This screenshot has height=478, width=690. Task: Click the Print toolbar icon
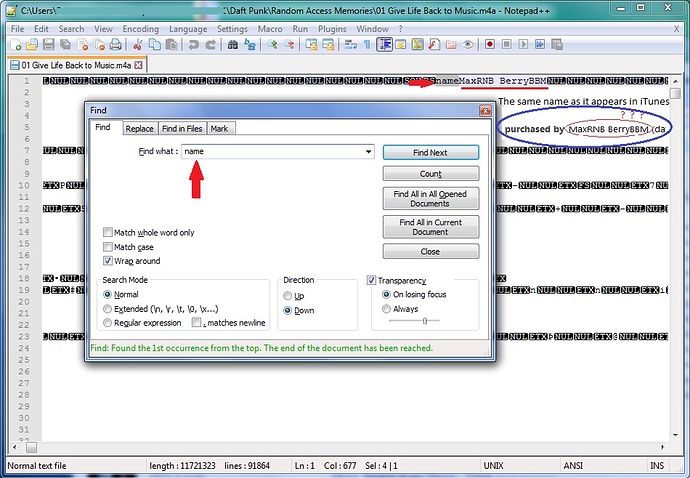pos(115,44)
